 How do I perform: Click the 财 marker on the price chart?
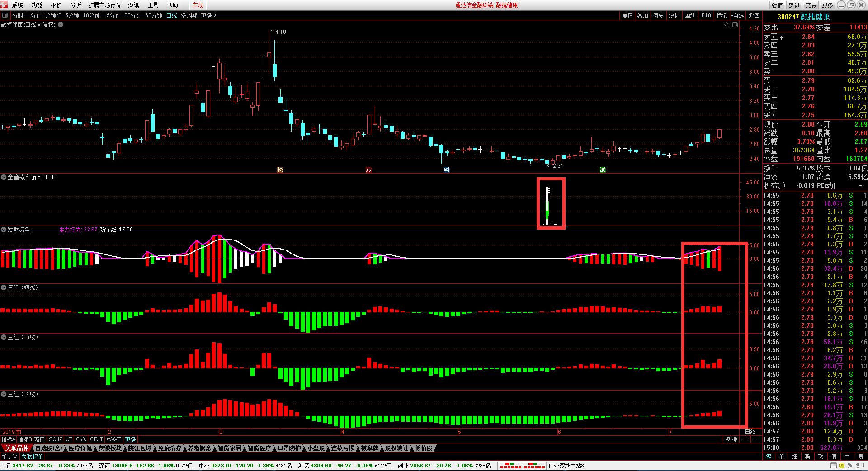coord(447,170)
